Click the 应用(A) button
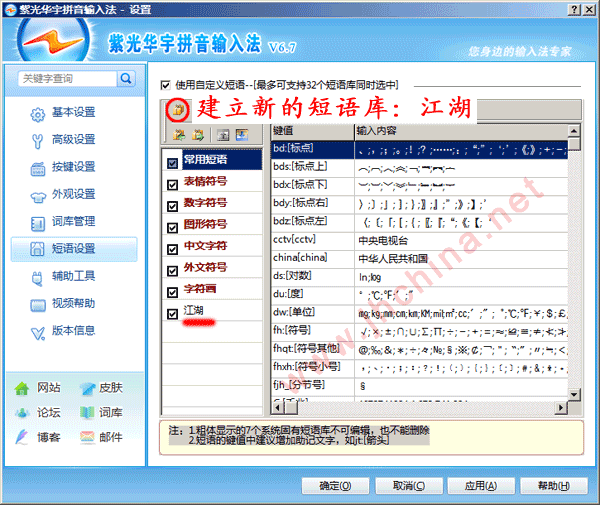 point(481,486)
